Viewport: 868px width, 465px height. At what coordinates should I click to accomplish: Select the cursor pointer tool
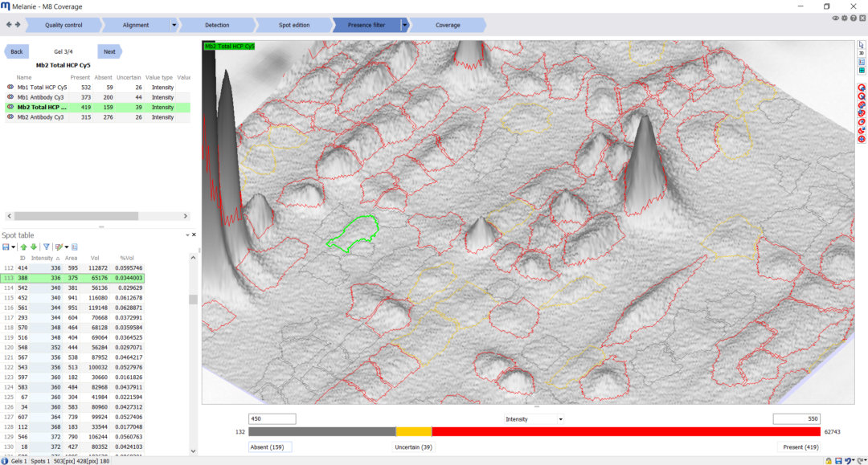(862, 44)
